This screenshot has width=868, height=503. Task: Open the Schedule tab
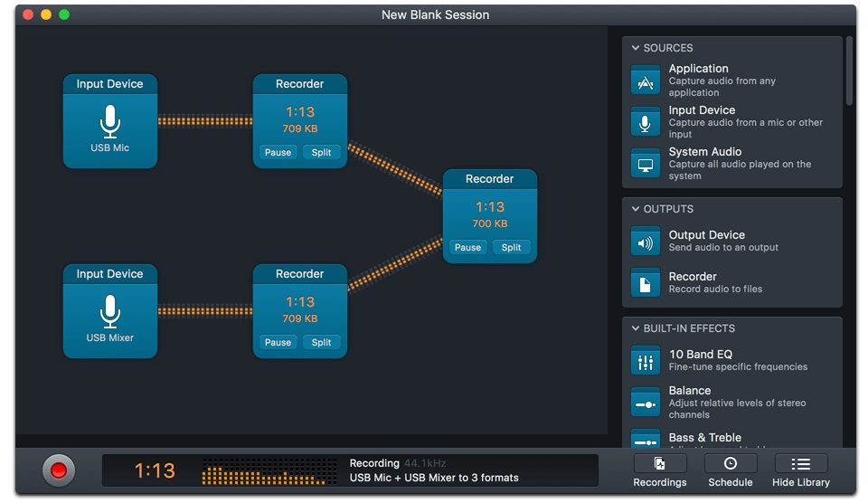[730, 470]
